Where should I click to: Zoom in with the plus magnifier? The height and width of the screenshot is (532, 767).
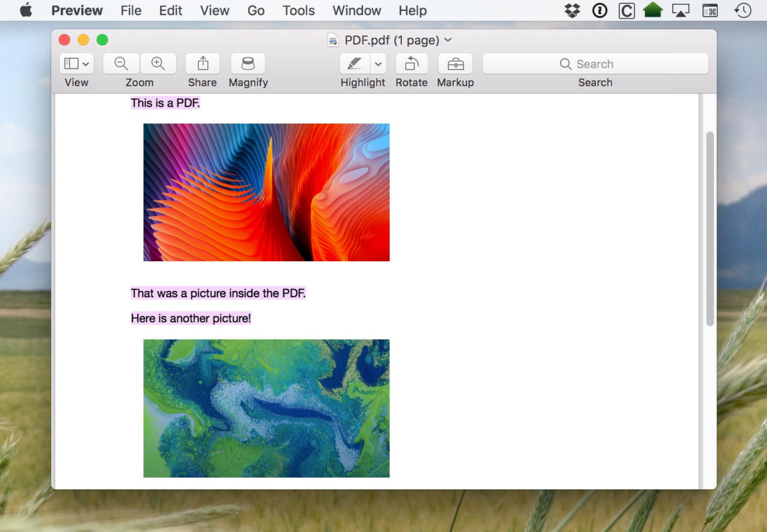(158, 64)
